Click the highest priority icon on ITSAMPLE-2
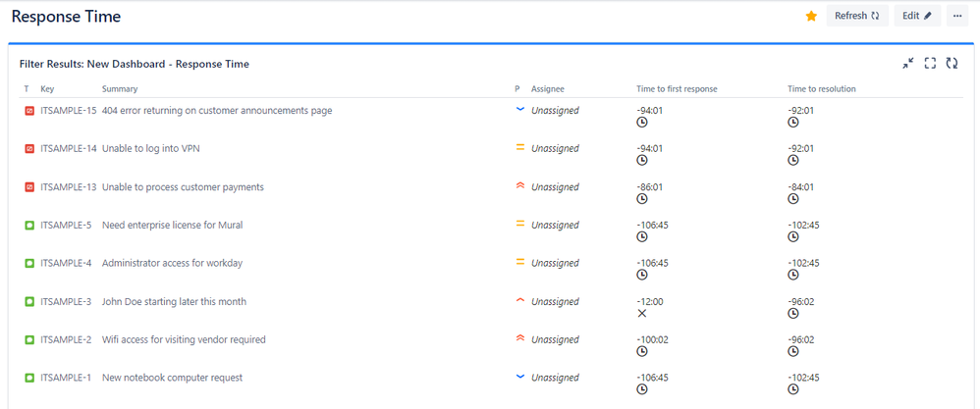 [x=519, y=338]
